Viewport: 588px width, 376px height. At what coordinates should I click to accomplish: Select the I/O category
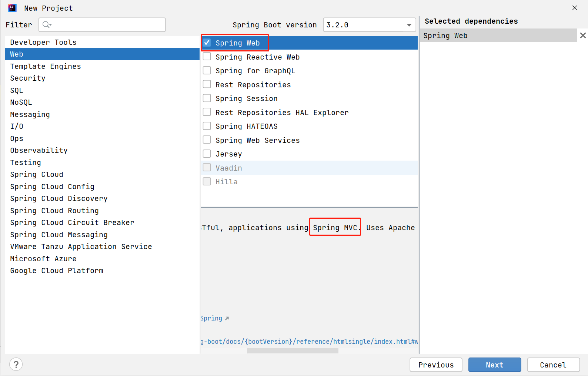pos(102,126)
